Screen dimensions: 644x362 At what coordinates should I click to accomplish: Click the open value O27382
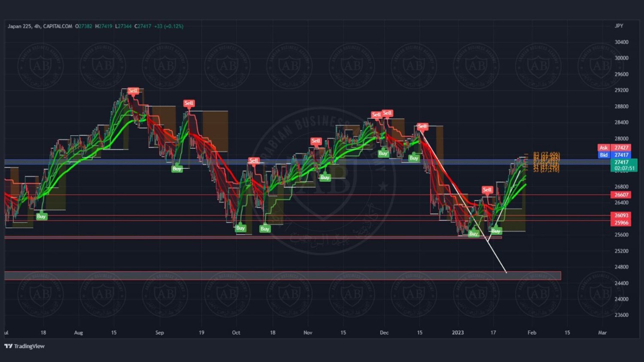[x=84, y=26]
